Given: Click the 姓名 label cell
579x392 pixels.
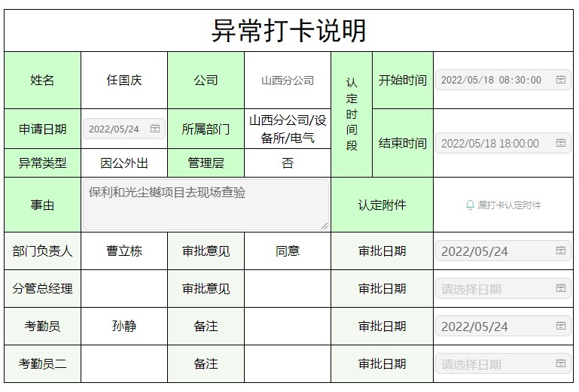Looking at the screenshot, I should click(x=42, y=80).
